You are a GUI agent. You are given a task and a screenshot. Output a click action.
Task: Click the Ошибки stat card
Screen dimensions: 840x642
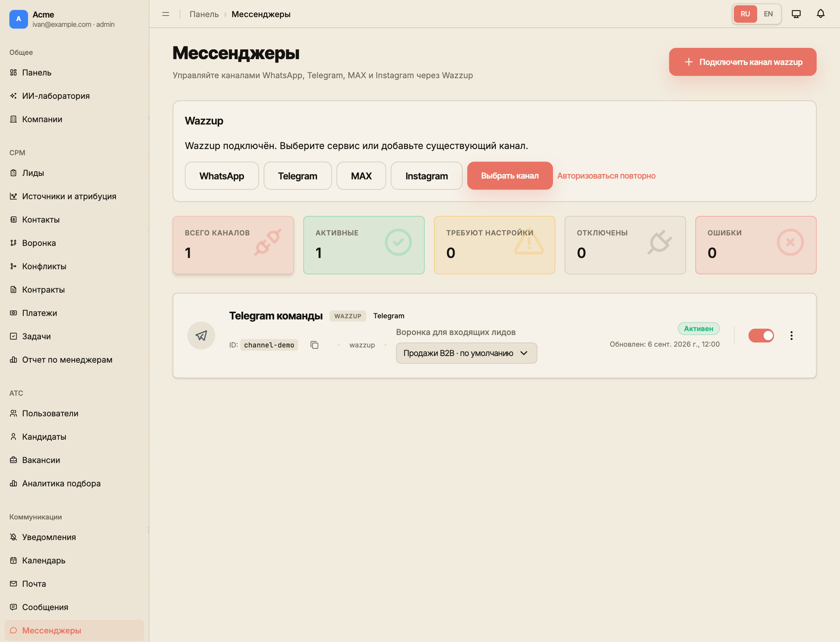(756, 245)
